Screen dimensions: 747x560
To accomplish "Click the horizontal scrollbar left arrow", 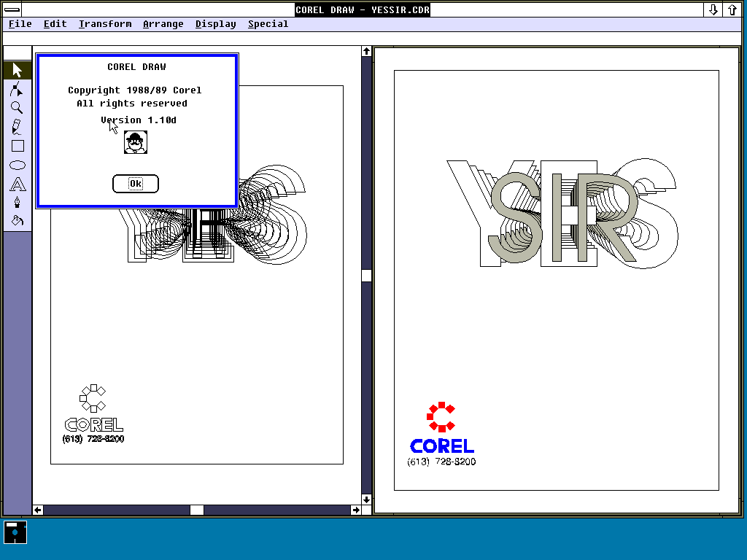I will (x=38, y=510).
